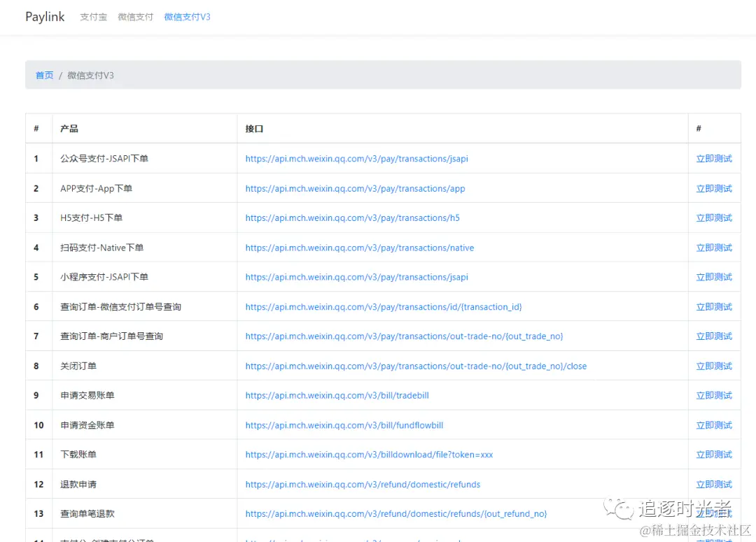Viewport: 756px width, 542px height.
Task: Click 立即测试 for 关闭订单
Action: tap(713, 365)
